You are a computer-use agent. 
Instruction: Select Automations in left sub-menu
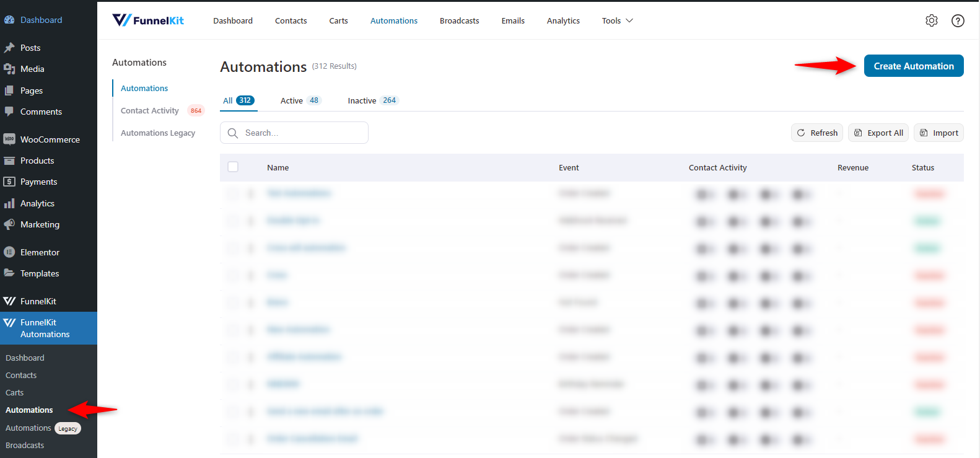click(144, 88)
